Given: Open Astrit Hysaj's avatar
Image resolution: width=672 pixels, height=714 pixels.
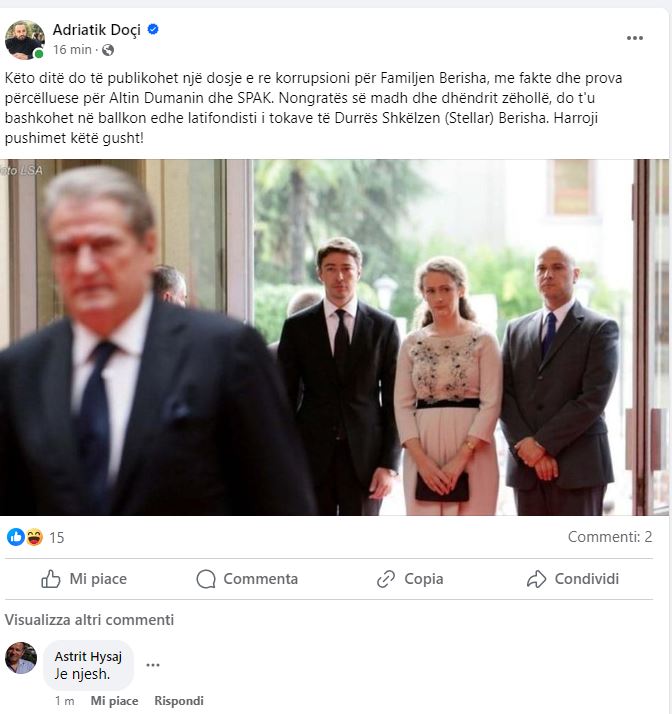Looking at the screenshot, I should pos(21,658).
